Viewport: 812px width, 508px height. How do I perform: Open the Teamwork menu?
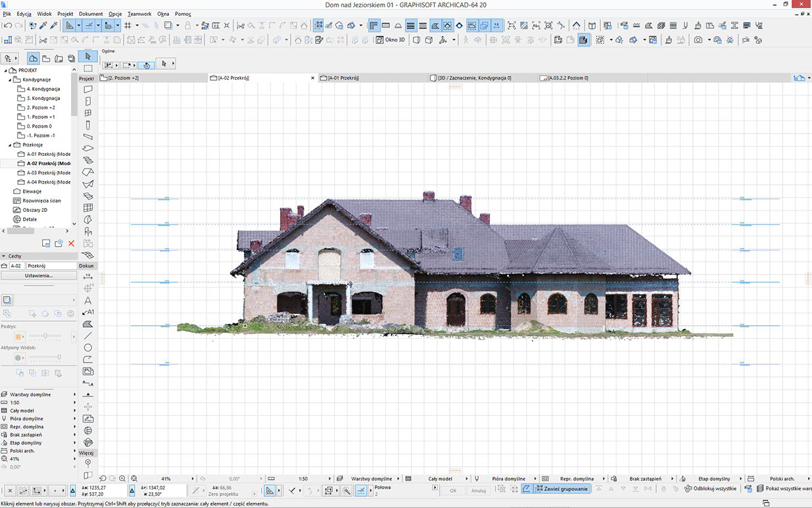coord(139,14)
